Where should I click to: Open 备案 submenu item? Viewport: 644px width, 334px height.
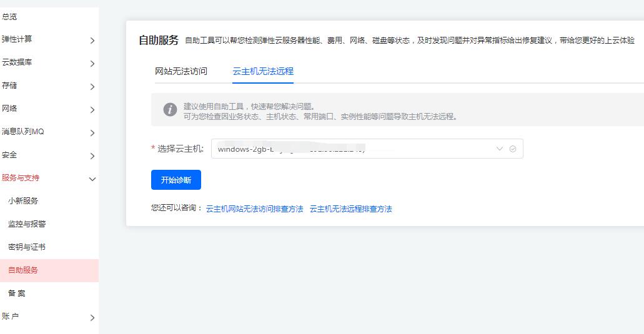tap(17, 293)
